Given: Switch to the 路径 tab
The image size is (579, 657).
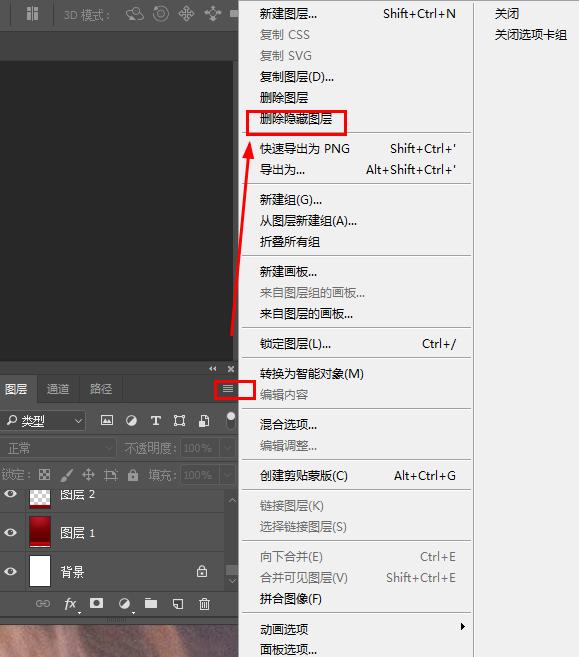Looking at the screenshot, I should 101,389.
